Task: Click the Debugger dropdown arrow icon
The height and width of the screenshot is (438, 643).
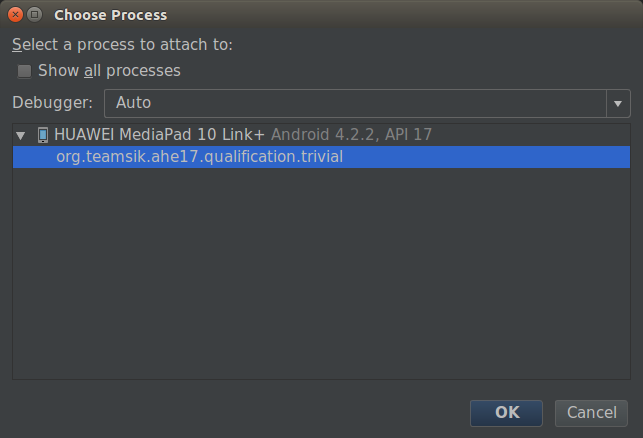Action: pos(618,103)
